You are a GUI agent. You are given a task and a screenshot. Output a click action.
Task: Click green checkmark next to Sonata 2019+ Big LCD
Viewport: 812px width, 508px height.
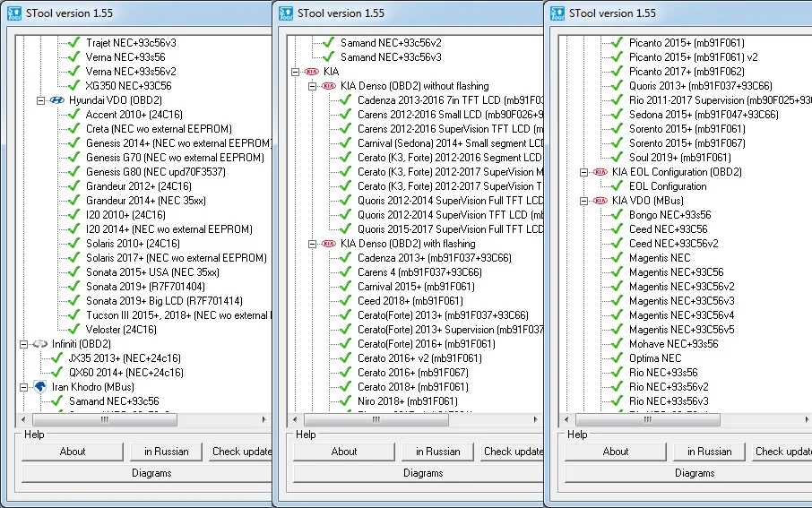[x=74, y=300]
